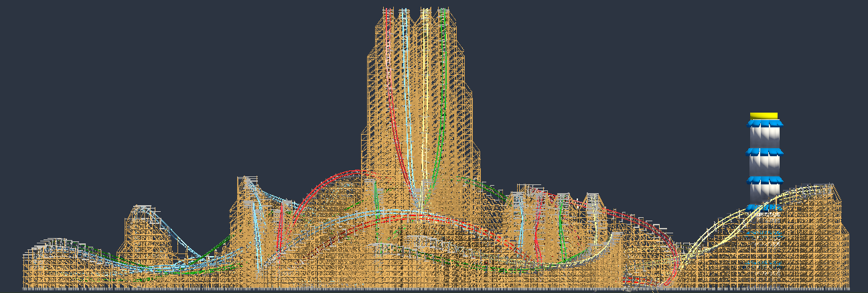Click the top right end of the rightmost hill
Image resolution: width=868 pixels, height=293 pixels.
(830, 188)
